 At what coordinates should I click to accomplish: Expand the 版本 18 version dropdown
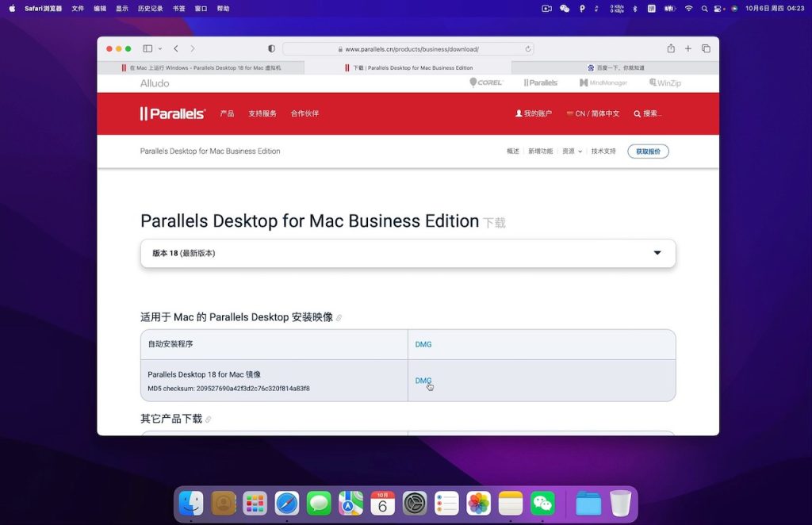pyautogui.click(x=657, y=253)
